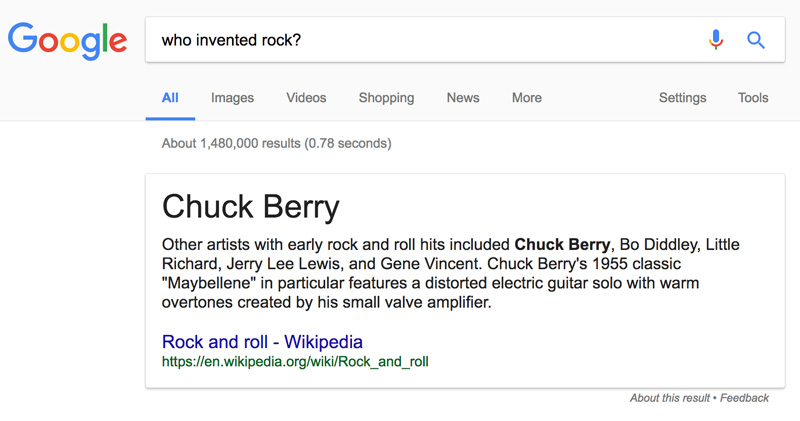The width and height of the screenshot is (800, 421).
Task: Click the Google logo
Action: 67,40
